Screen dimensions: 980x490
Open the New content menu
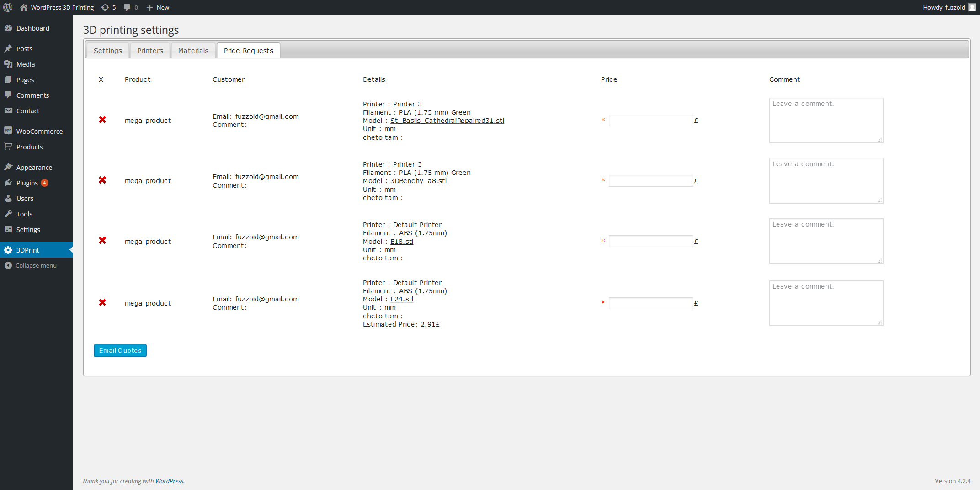click(x=158, y=7)
